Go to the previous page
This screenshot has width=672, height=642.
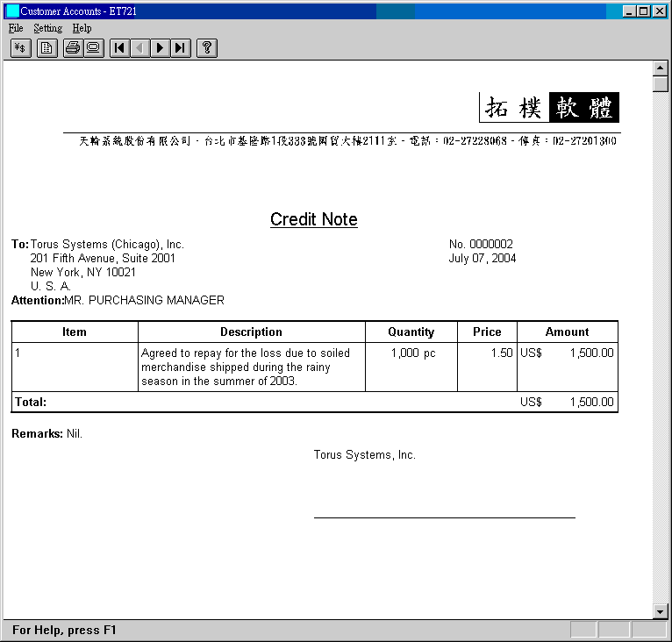(139, 47)
